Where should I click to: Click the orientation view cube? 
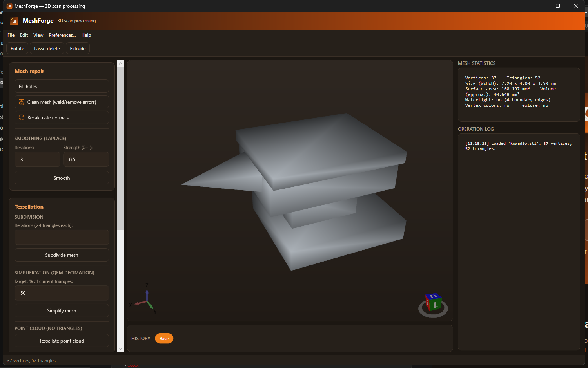coord(433,303)
